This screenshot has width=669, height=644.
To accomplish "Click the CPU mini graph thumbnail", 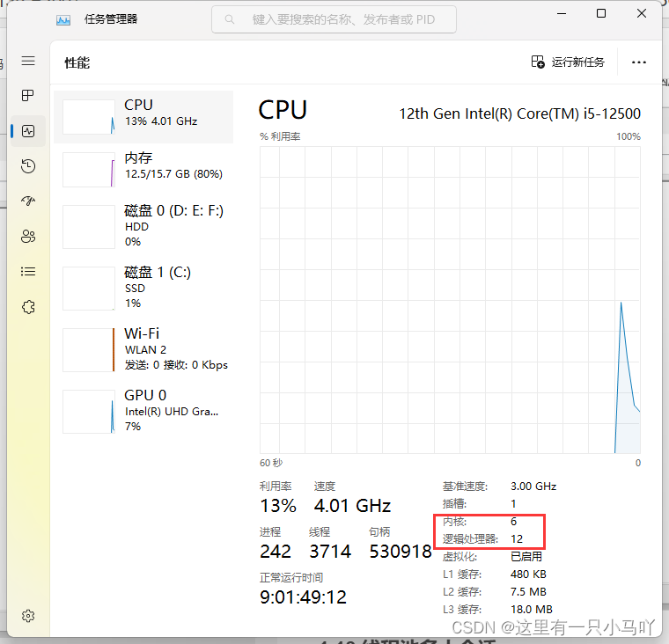I will [89, 117].
